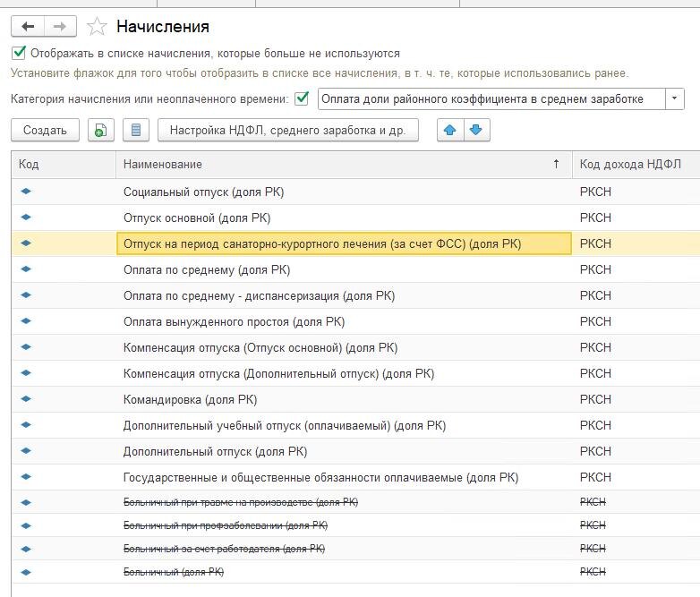Uncheck showing accruals no longer used
Viewport: 700px width, 597px height.
[x=19, y=53]
